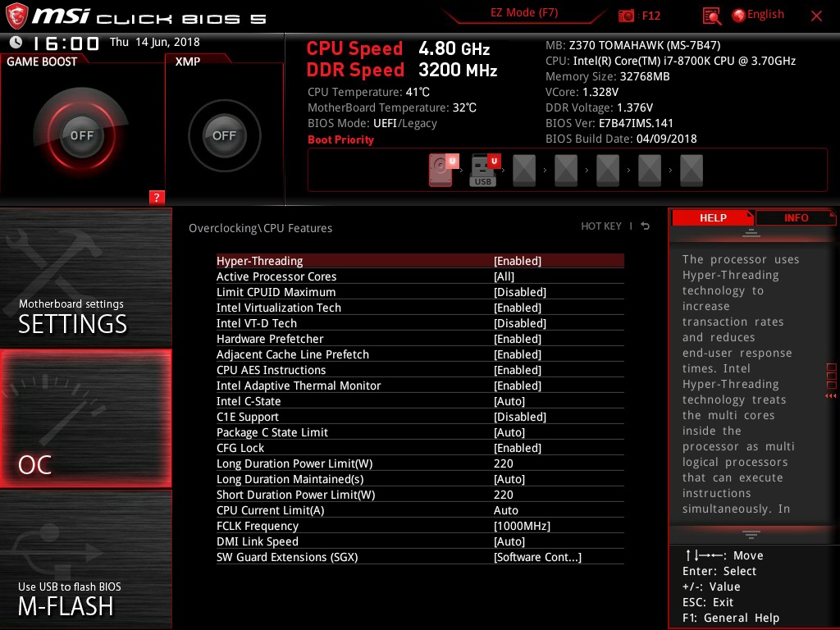Toggle CPU AES Instructions setting
840x630 pixels.
420,370
